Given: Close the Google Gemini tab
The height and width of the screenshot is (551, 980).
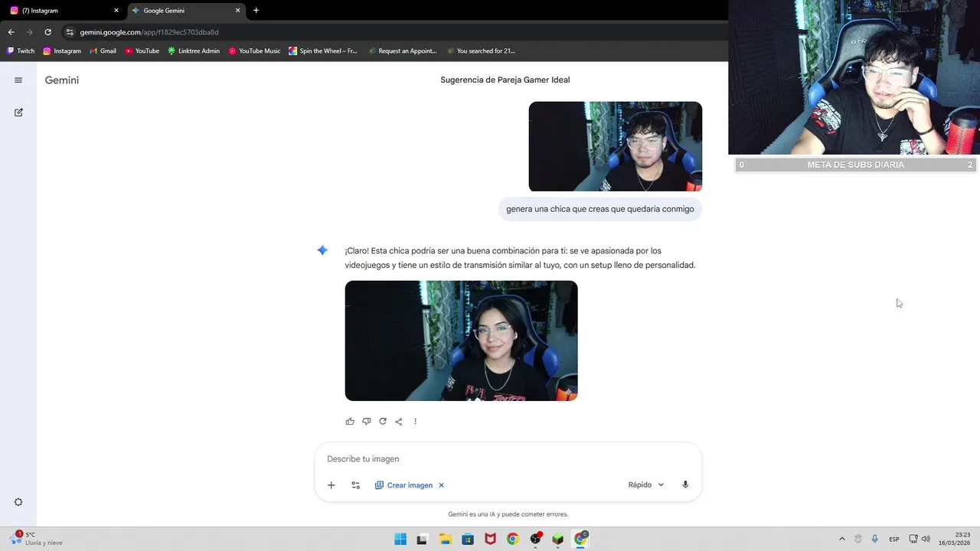Looking at the screenshot, I should (x=238, y=11).
